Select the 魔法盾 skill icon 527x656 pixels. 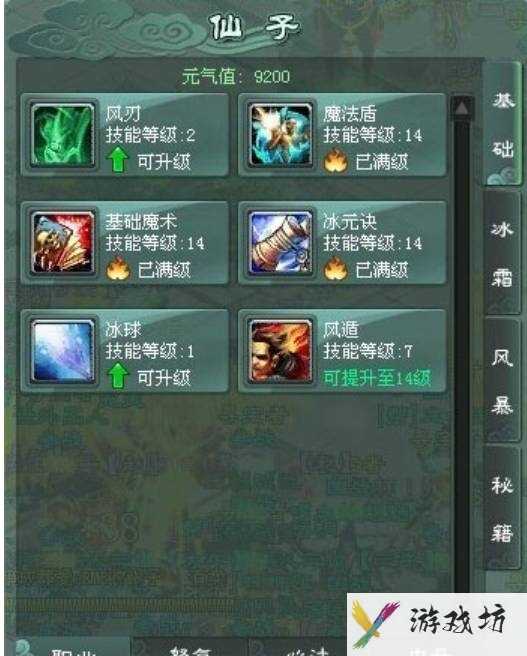click(x=281, y=136)
